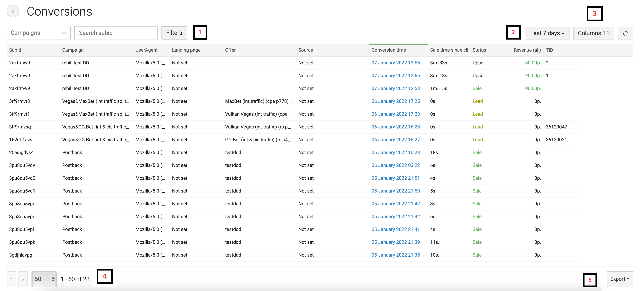Viewport: 644px width, 291px height.
Task: Open conversion dated 05 January 2022 21:35
Action: 396,255
